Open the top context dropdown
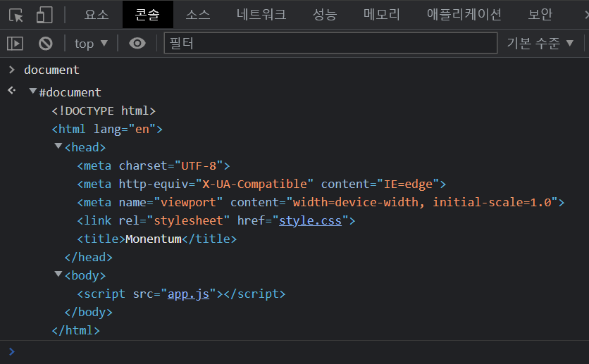The width and height of the screenshot is (589, 364). point(91,44)
